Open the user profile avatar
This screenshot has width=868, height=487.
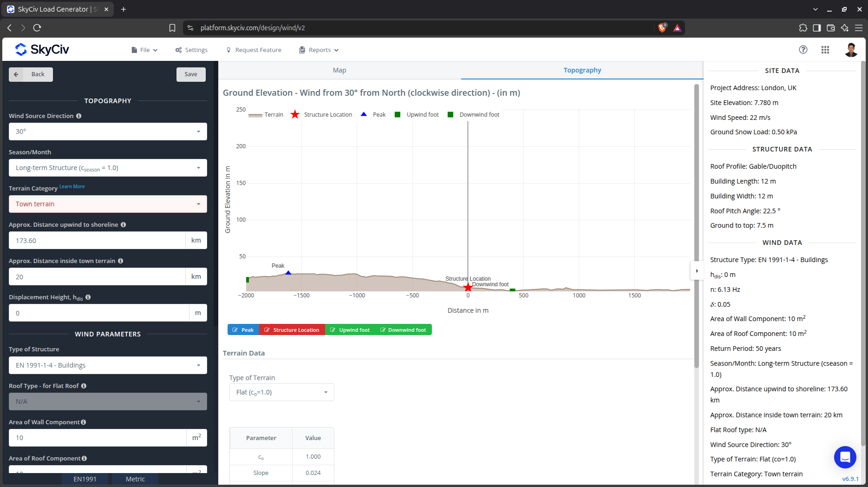pos(851,50)
